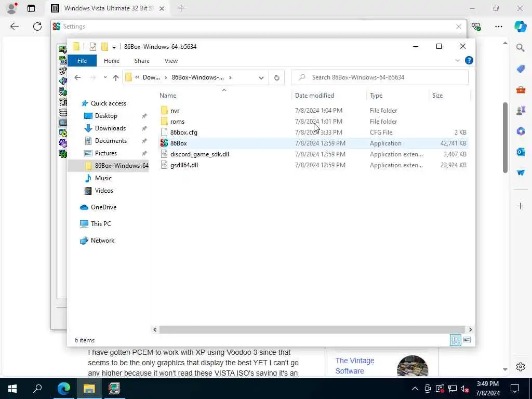The height and width of the screenshot is (399, 532).
Task: Open Copilot in Edge sidebar
Action: click(x=520, y=27)
